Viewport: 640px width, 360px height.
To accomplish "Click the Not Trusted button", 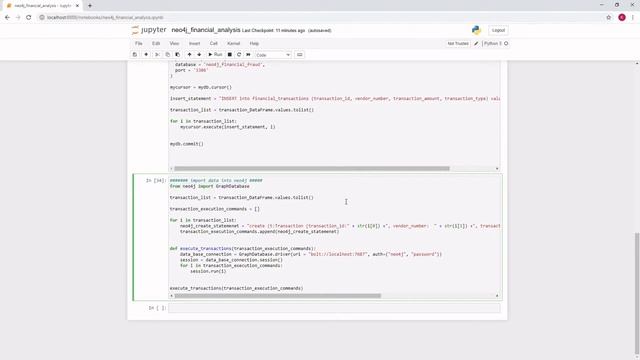I will pos(458,44).
